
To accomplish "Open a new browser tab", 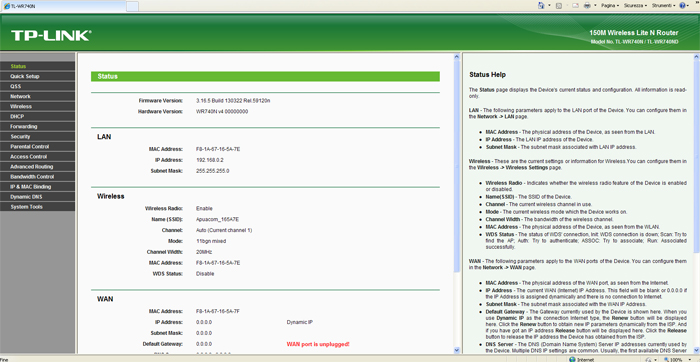I will coord(133,6).
